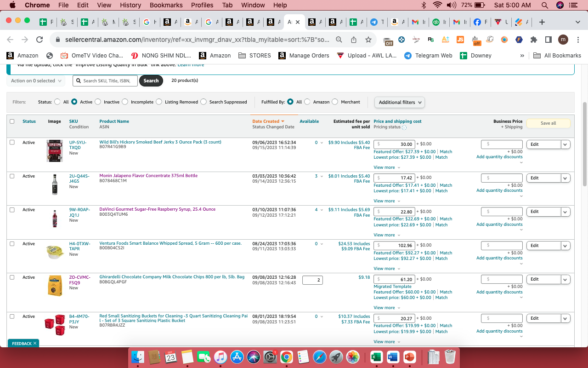Launch PowerPoint from the Dock
The width and height of the screenshot is (588, 368).
click(409, 357)
